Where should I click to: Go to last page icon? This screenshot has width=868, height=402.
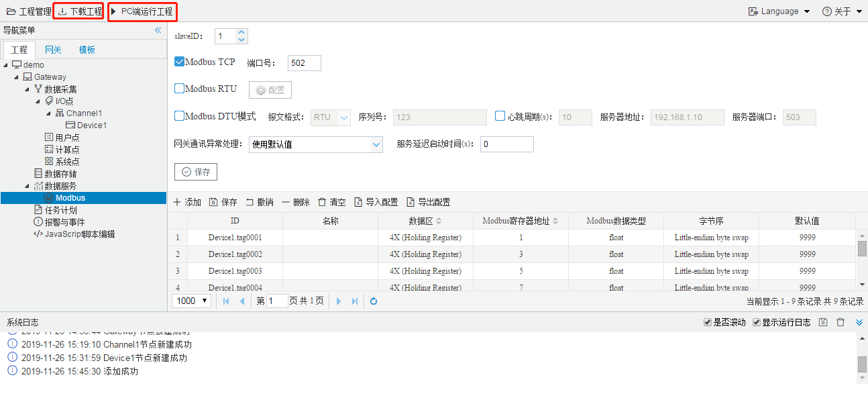tap(355, 301)
